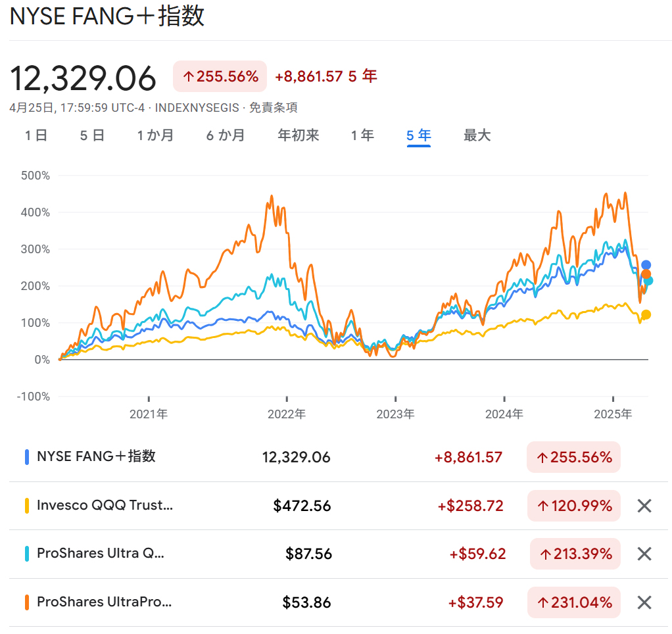Click the 2023年 x-axis label

click(x=396, y=414)
